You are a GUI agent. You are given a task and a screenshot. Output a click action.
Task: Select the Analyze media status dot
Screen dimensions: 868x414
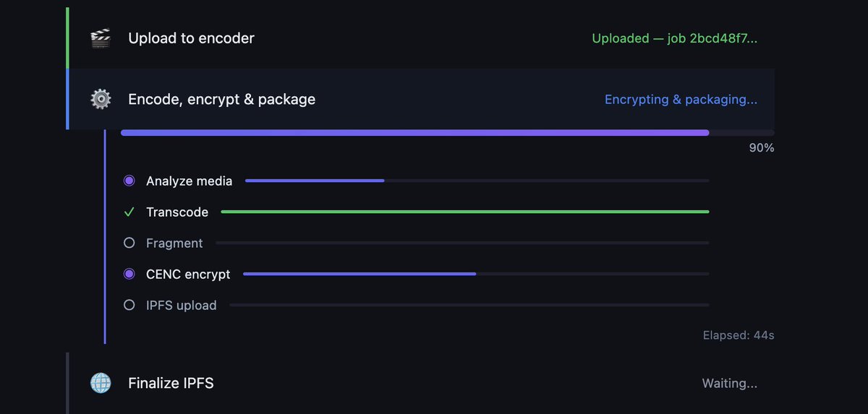129,181
